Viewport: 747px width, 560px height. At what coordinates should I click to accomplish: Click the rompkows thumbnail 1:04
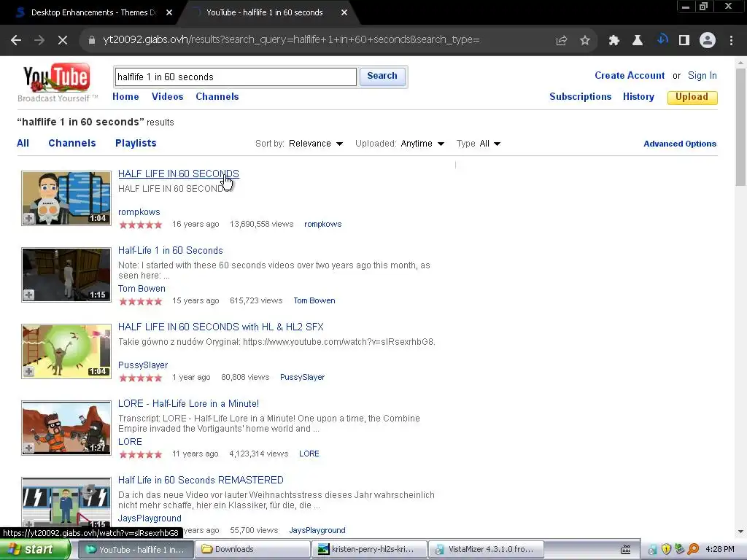click(66, 198)
